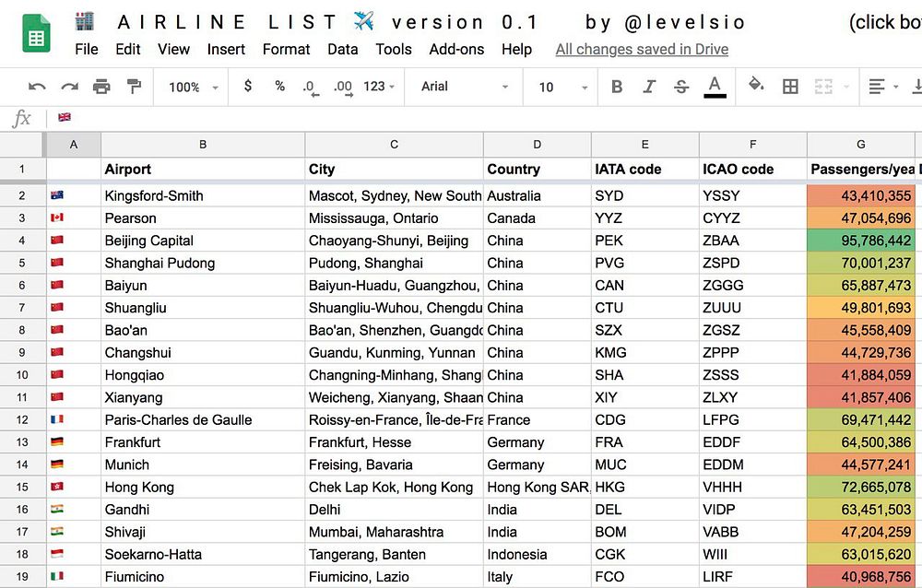Screen dimensions: 922x588
Task: Select the IATA code PVG cell
Action: click(x=645, y=263)
